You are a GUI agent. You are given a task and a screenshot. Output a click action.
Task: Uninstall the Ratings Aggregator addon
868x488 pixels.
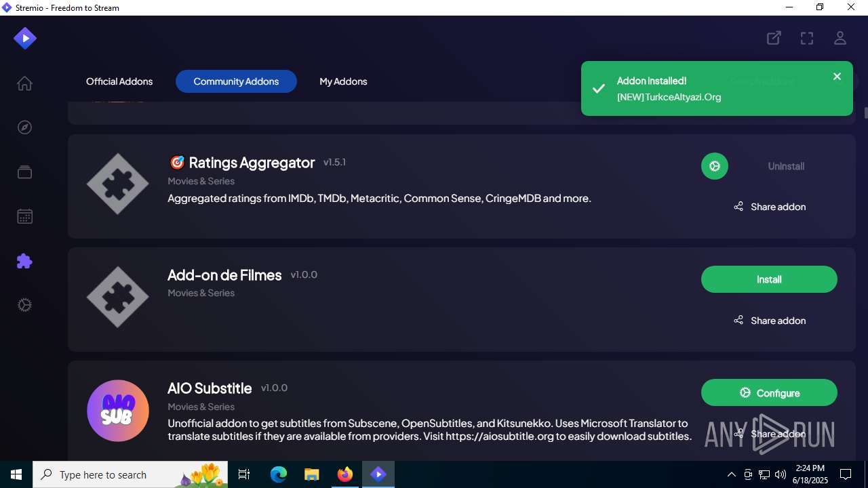pos(786,166)
